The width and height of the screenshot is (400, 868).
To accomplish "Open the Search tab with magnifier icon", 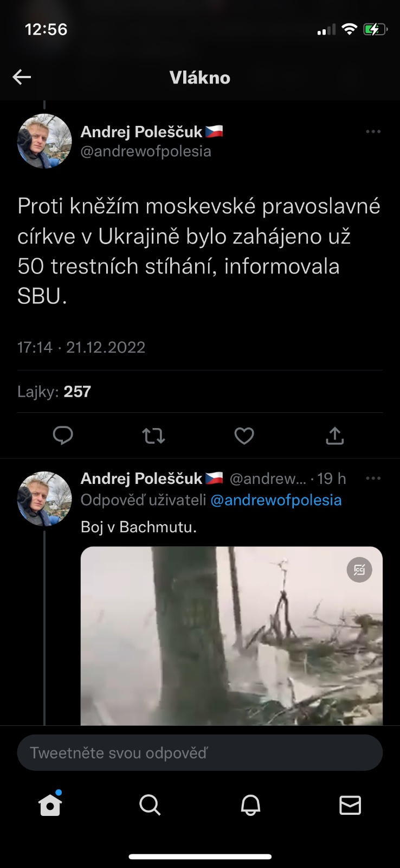I will (x=150, y=805).
